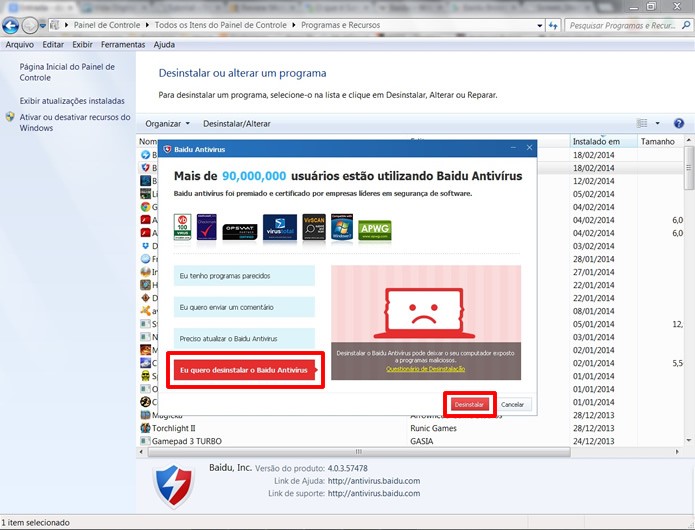Click the VirSCAN badge

pos(314,227)
